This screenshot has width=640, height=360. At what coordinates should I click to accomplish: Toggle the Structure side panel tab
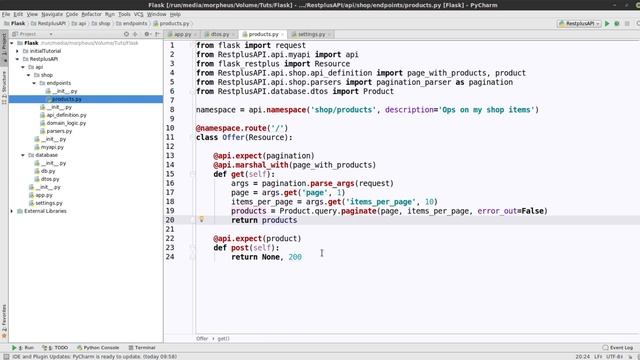(x=4, y=87)
